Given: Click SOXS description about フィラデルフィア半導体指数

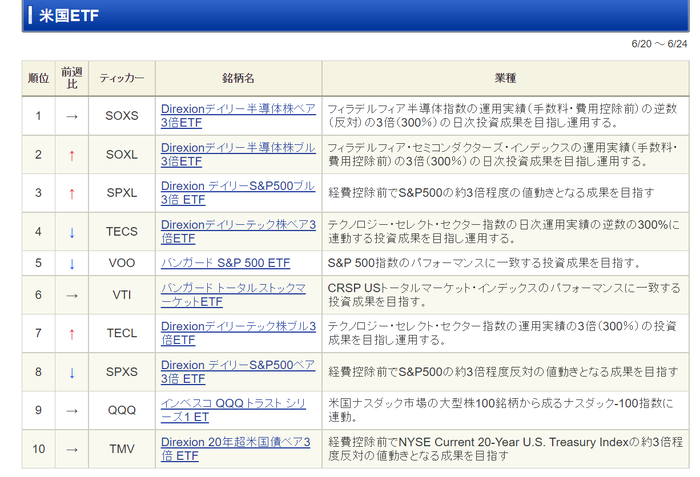Looking at the screenshot, I should click(x=503, y=116).
